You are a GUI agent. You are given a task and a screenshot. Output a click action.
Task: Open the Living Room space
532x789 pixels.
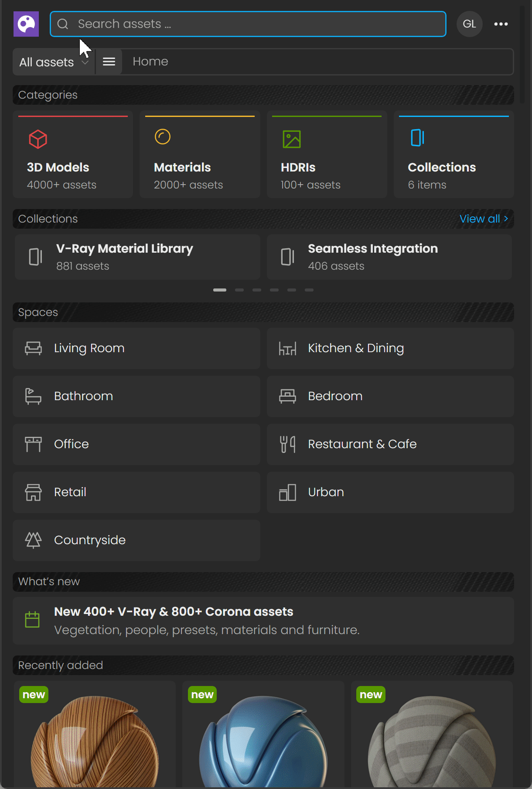(136, 348)
